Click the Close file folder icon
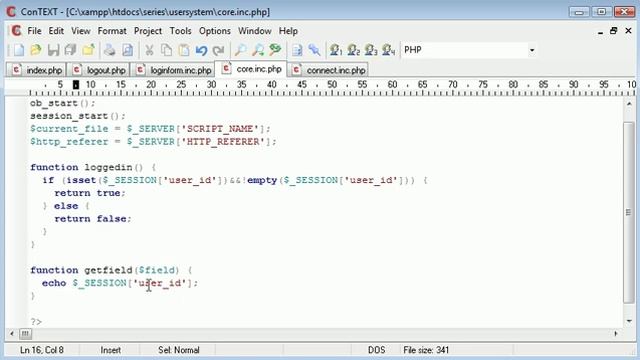Screen dimensions: 640x360 [x=89, y=50]
